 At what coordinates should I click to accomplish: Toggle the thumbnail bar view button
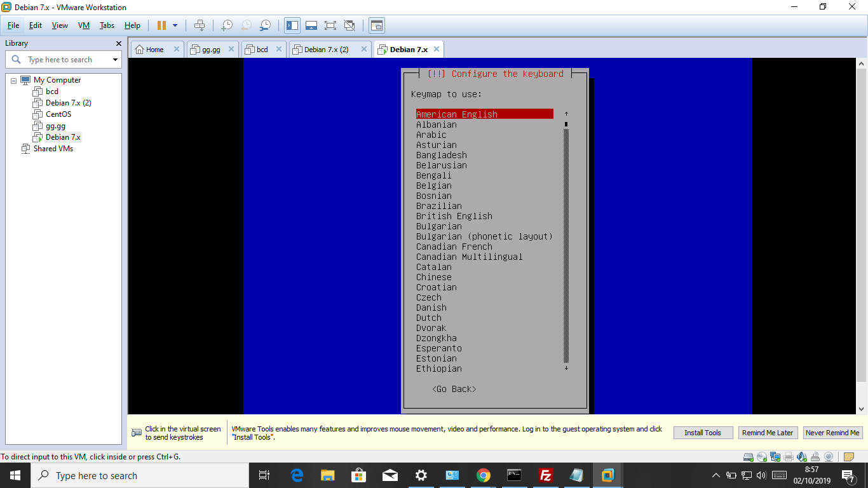pyautogui.click(x=311, y=25)
